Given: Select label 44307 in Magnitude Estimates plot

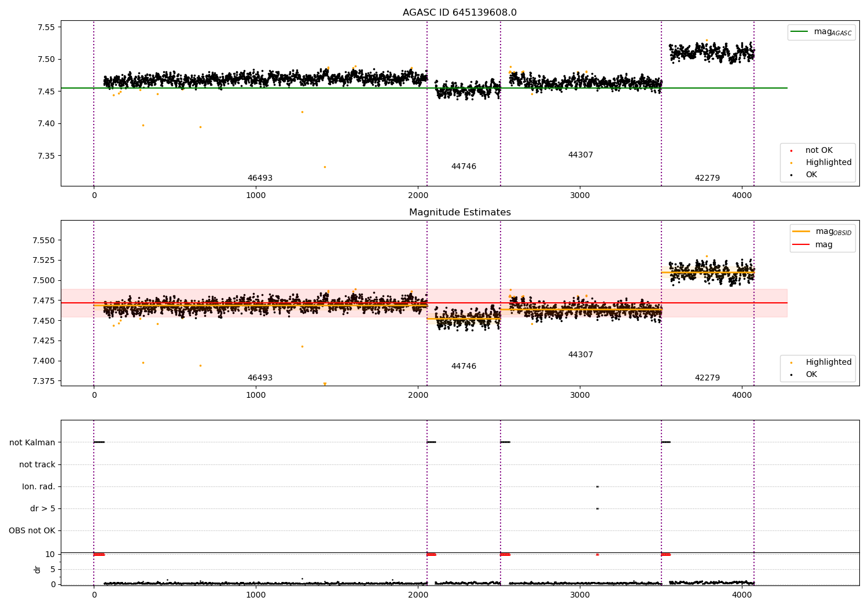Looking at the screenshot, I should click(x=580, y=355).
